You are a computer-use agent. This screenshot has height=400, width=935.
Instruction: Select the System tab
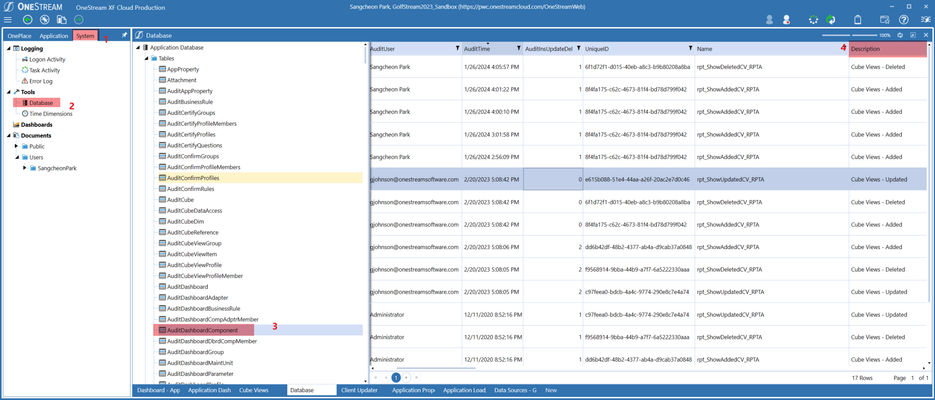[x=85, y=36]
